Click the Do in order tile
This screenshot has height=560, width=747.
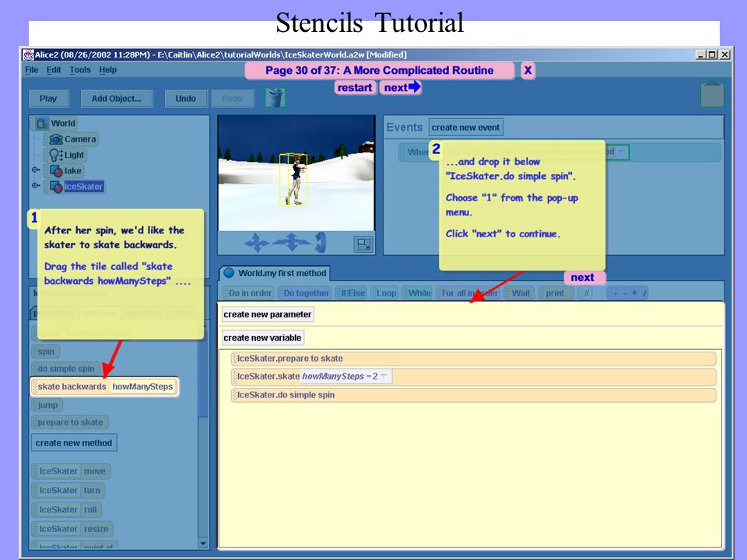[247, 293]
